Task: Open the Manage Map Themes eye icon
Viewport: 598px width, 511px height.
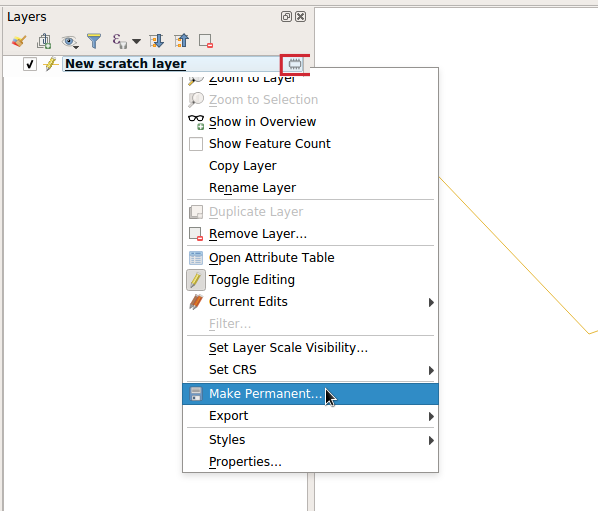Action: coord(70,41)
